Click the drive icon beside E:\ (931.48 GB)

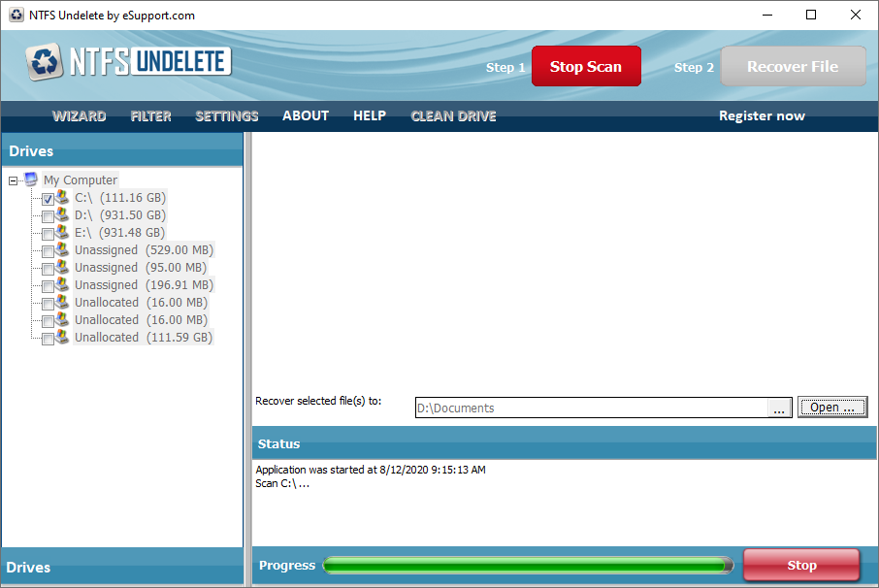coord(62,232)
